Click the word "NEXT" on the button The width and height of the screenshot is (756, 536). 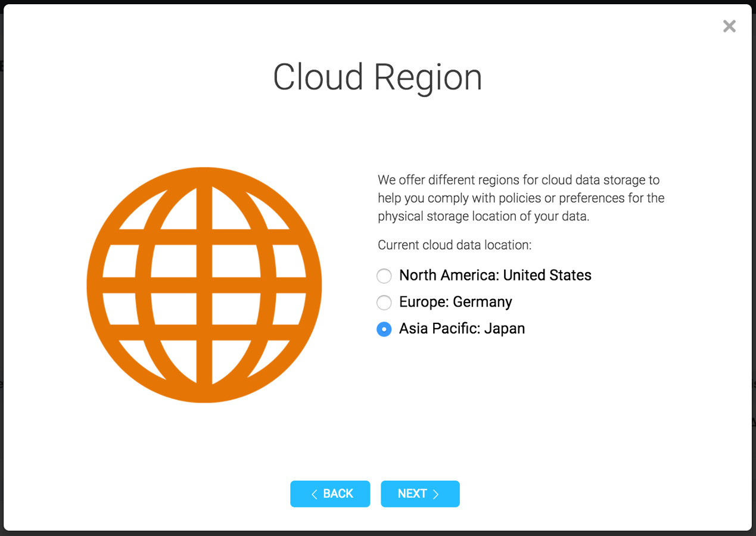[412, 494]
